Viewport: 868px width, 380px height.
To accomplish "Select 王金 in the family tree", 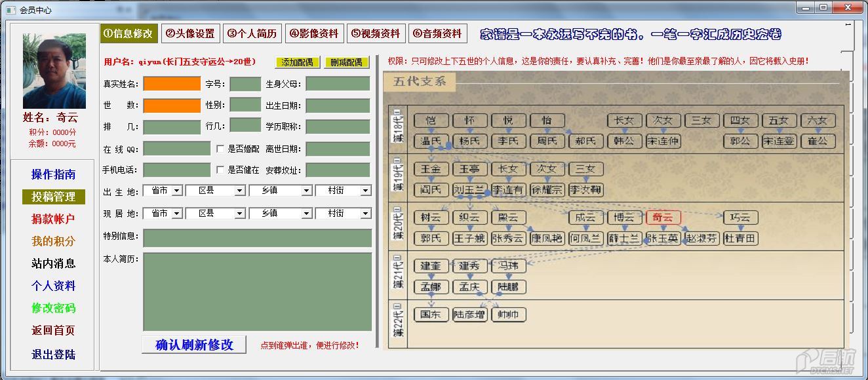I will [431, 170].
